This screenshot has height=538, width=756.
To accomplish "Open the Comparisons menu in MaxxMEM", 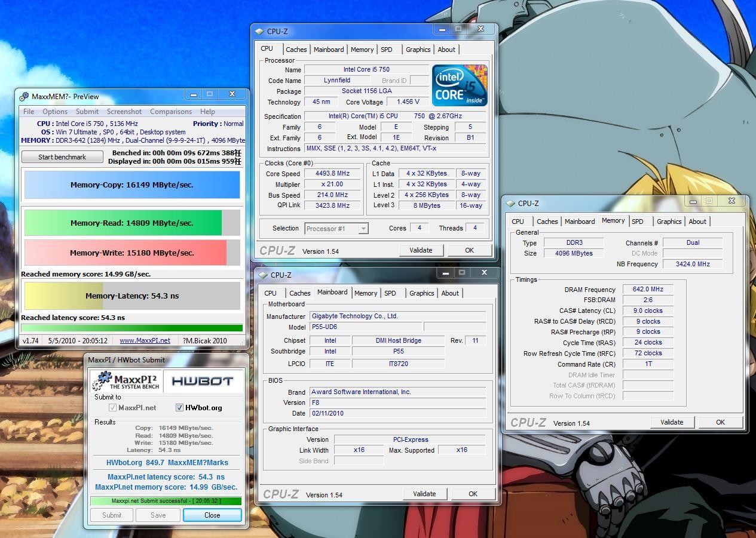I will (171, 112).
